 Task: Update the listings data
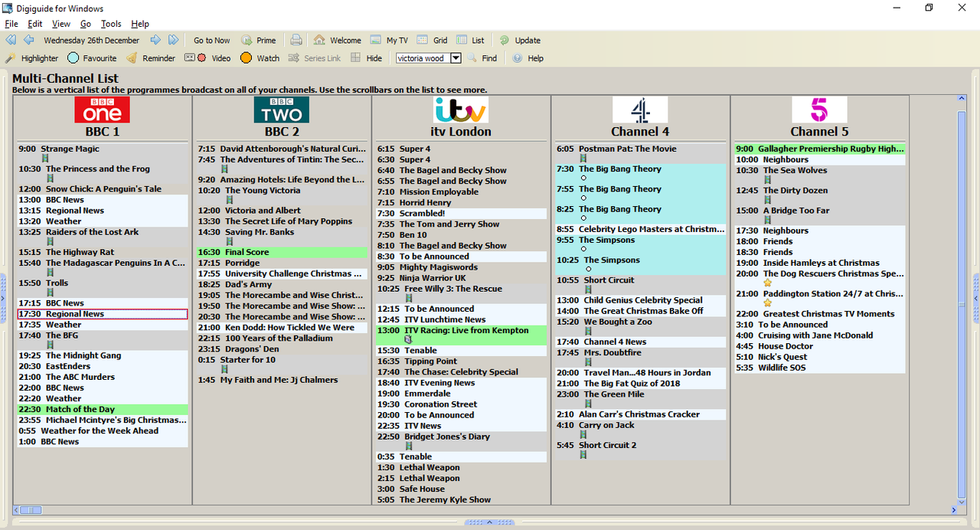[x=520, y=41]
